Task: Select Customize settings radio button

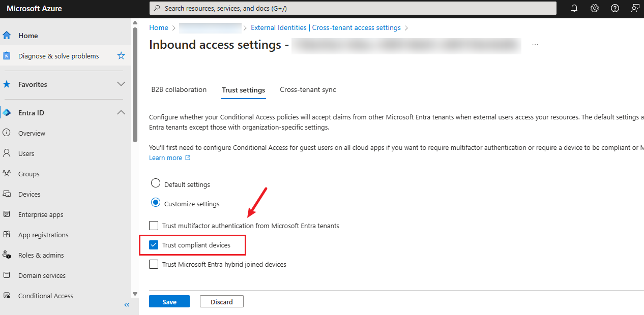Action: pyautogui.click(x=156, y=203)
